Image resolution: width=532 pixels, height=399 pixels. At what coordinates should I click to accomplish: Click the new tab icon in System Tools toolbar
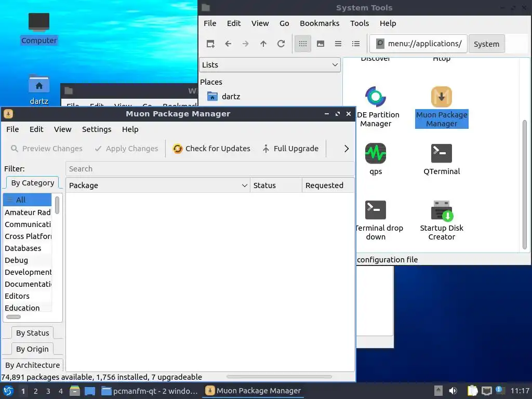pos(210,44)
